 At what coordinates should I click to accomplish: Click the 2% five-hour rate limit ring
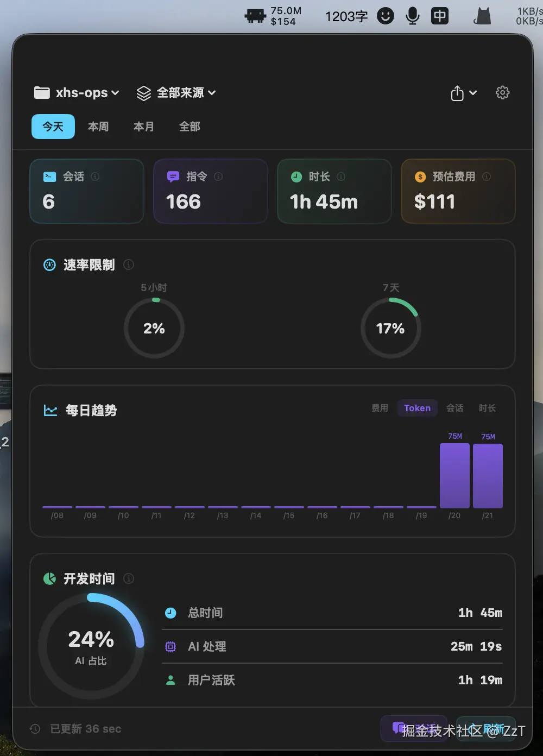point(154,328)
